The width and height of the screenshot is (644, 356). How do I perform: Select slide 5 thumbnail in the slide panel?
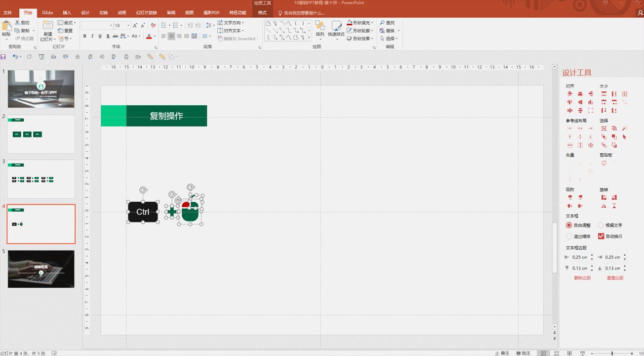(x=40, y=269)
